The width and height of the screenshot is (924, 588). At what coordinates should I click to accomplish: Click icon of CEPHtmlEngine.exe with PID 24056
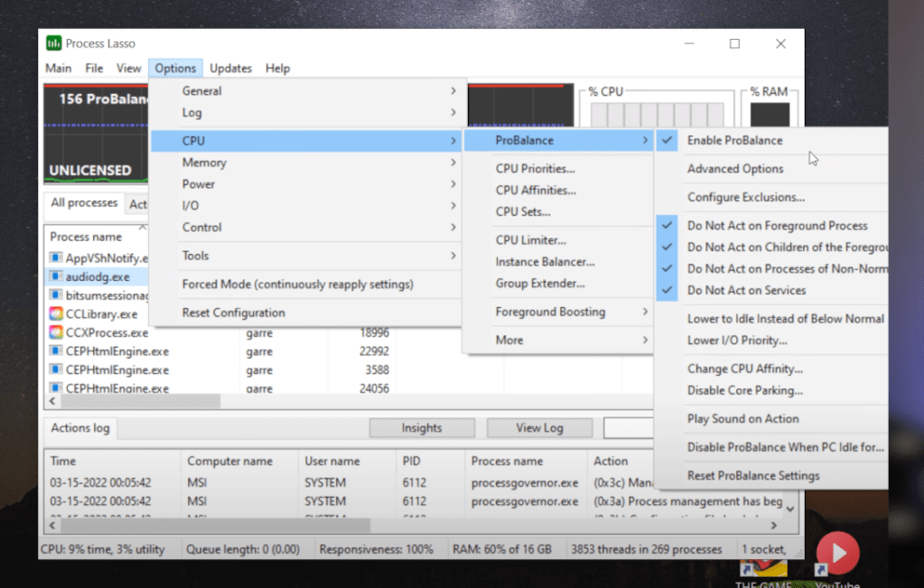(56, 387)
